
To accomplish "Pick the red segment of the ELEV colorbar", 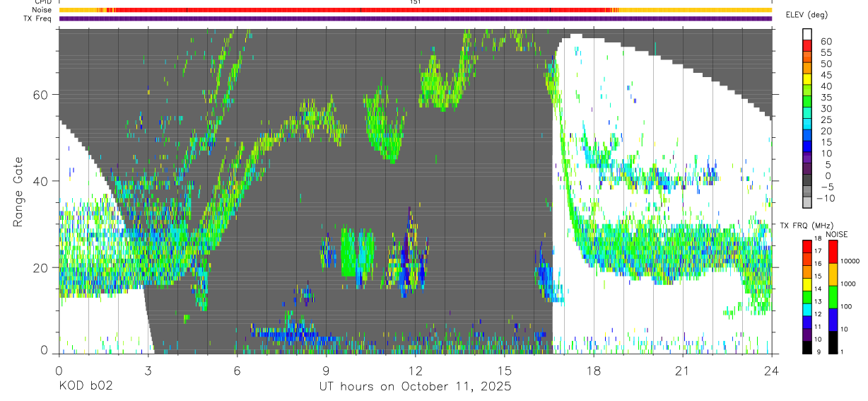I will (808, 45).
